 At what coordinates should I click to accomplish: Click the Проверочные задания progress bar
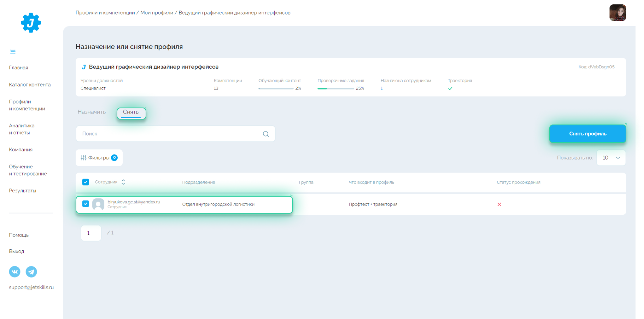coord(335,88)
